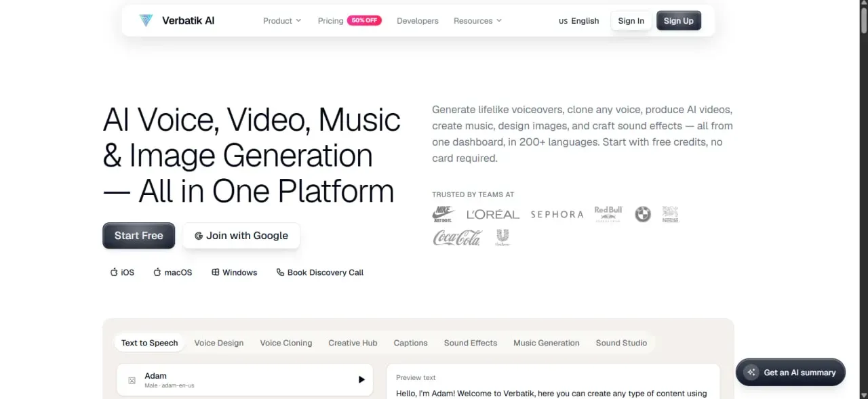The image size is (868, 399).
Task: Click the main headline about AI Voice, Video, Music
Action: 252,156
